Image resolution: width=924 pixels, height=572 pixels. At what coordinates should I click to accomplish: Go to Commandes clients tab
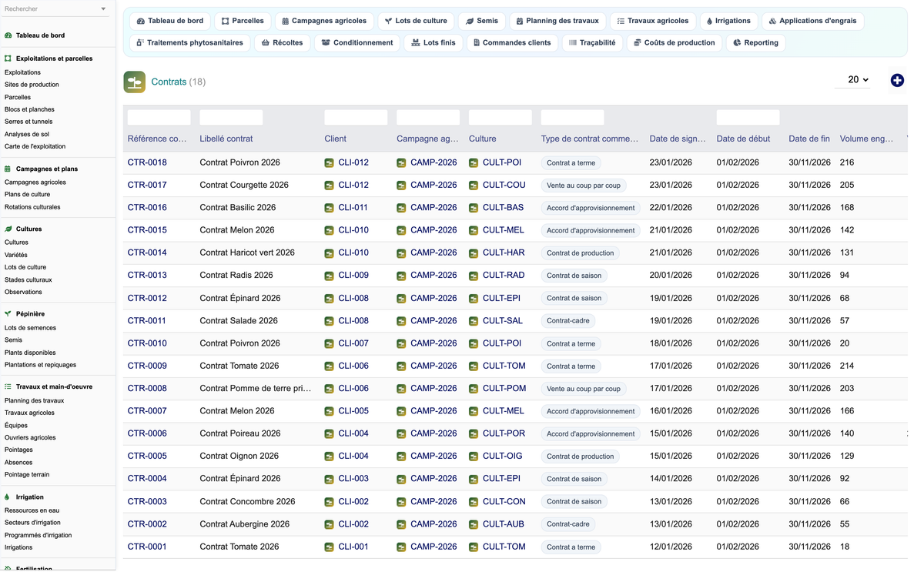pos(513,43)
